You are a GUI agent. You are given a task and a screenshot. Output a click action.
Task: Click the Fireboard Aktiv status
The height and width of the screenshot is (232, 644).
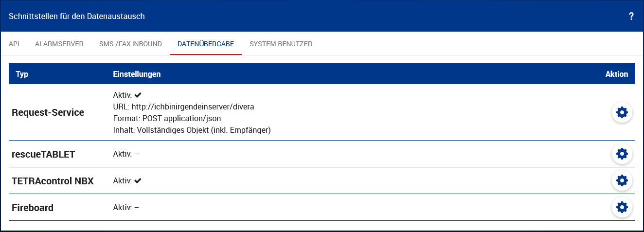tap(126, 208)
